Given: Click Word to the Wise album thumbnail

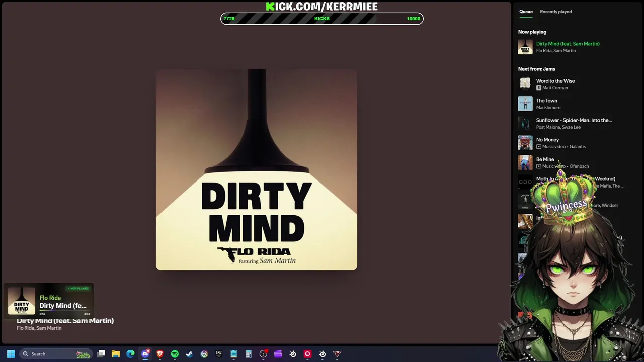Looking at the screenshot, I should 525,84.
